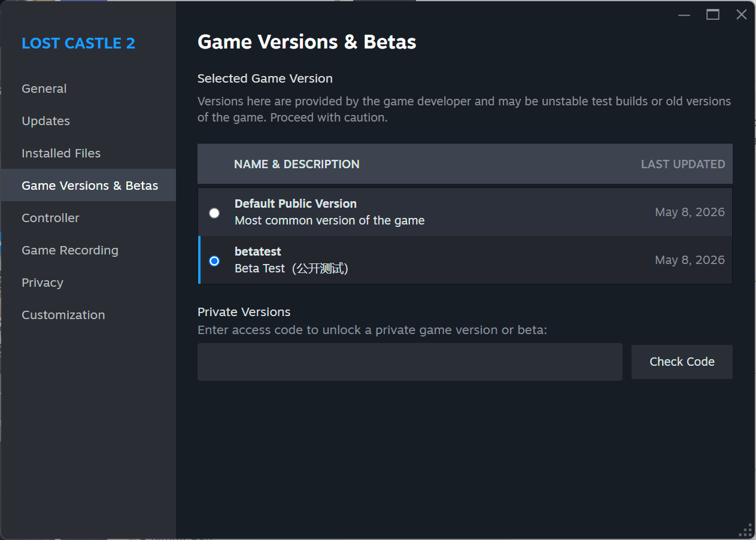The image size is (756, 540).
Task: Focus the private access code field
Action: pyautogui.click(x=410, y=362)
